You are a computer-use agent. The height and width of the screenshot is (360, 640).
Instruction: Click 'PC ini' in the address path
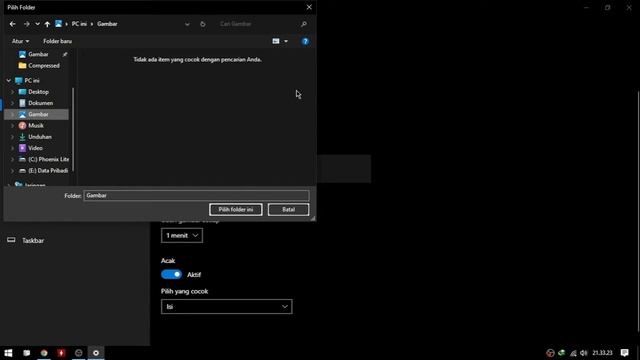(79, 24)
